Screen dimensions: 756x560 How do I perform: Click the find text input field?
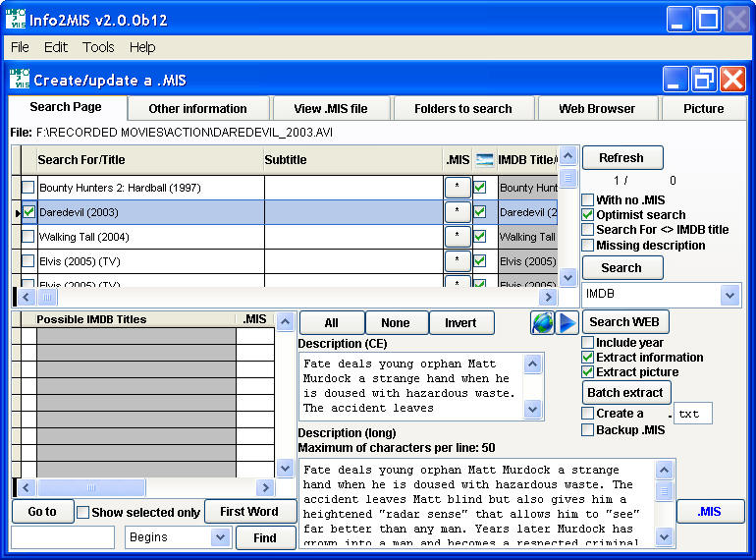click(x=63, y=537)
